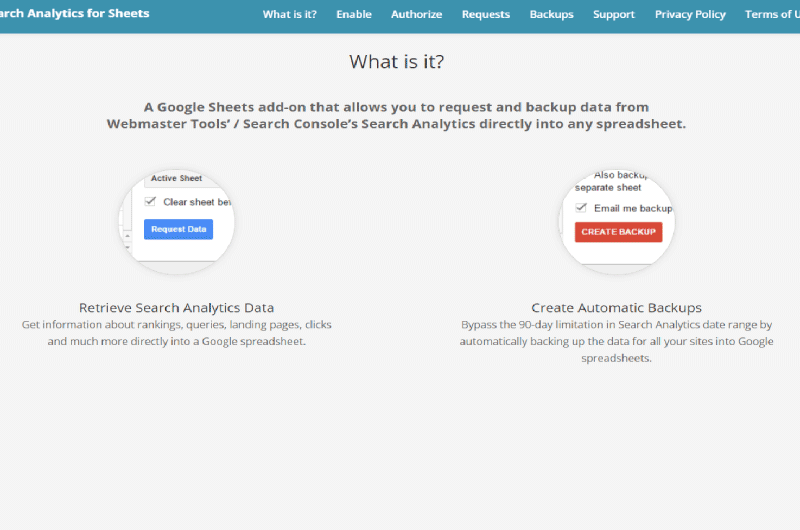Click the 'Create Automatic Backups' heading

click(x=616, y=308)
